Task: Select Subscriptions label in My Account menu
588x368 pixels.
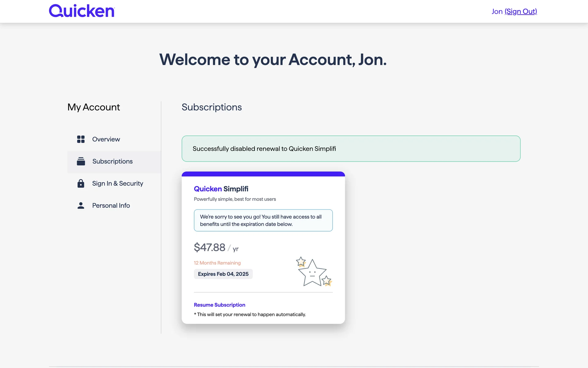Action: (x=112, y=161)
